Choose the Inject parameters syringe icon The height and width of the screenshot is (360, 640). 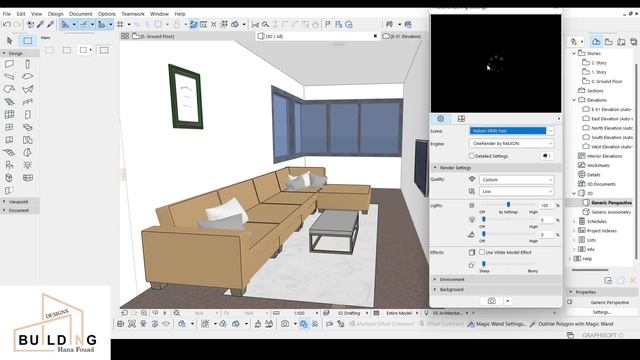click(50, 24)
